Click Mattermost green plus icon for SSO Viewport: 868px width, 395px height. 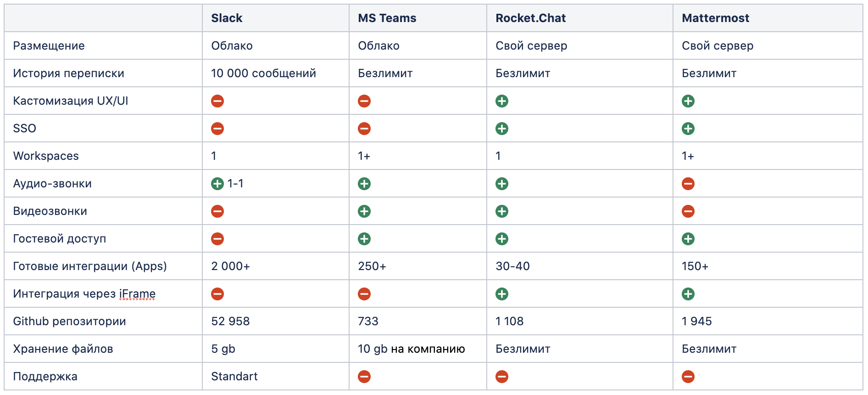click(688, 129)
